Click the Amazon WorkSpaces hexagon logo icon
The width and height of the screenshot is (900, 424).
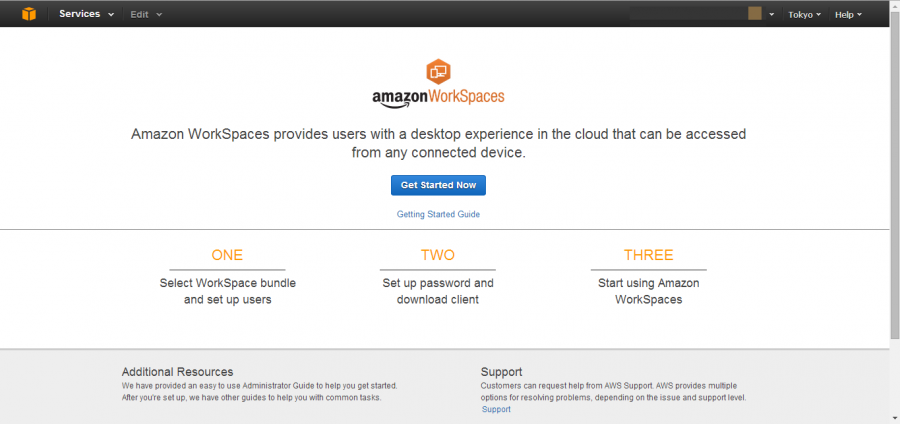pyautogui.click(x=438, y=72)
